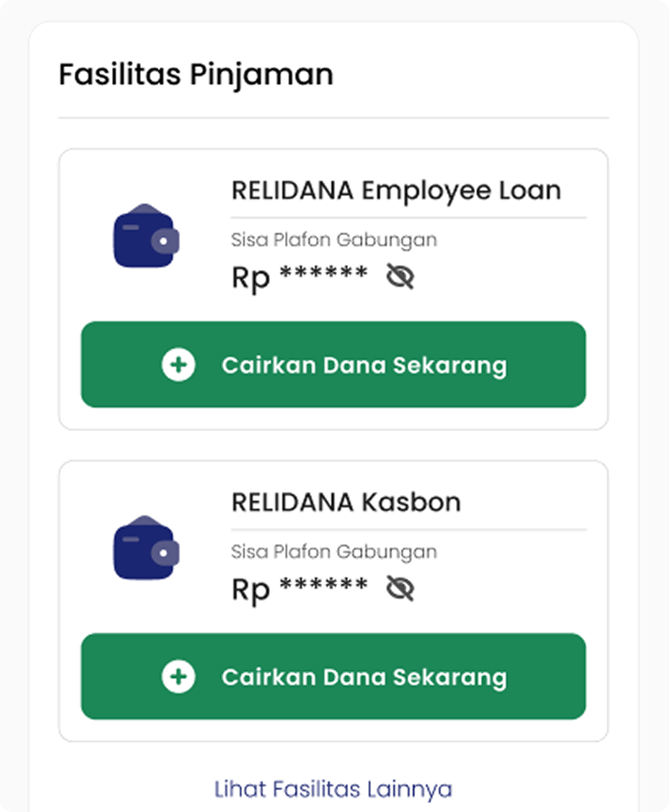The height and width of the screenshot is (812, 669).
Task: Click the wallet icon beside RELIDANA Kasbon
Action: (x=146, y=548)
